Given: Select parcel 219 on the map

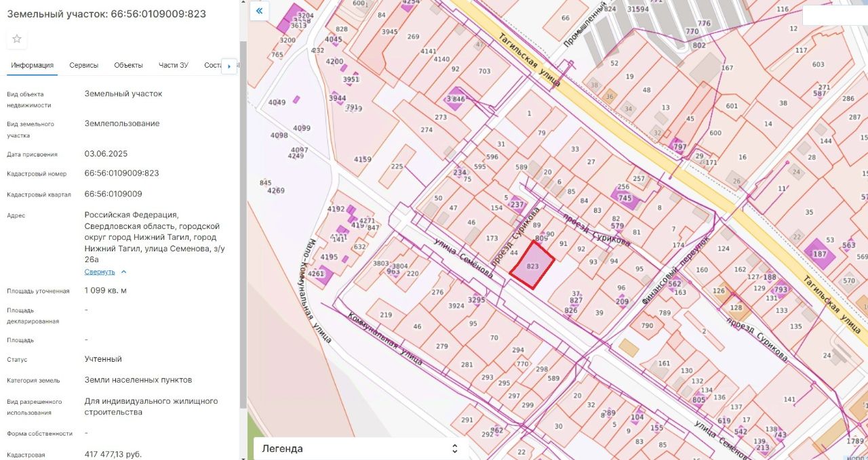Looking at the screenshot, I should (386, 315).
